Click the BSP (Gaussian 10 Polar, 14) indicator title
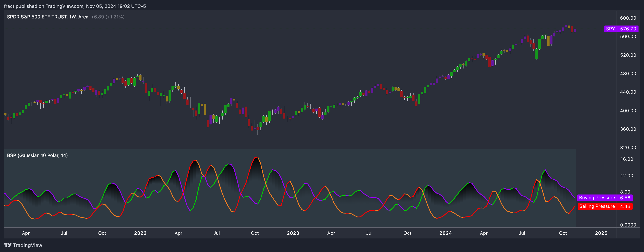Screen dimensions: 644x252 [37, 155]
